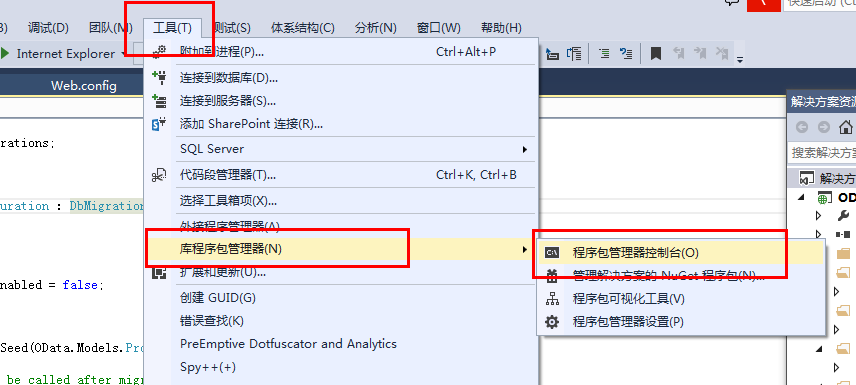This screenshot has width=856, height=385.
Task: Open the 体系结构(C) menu
Action: [302, 27]
